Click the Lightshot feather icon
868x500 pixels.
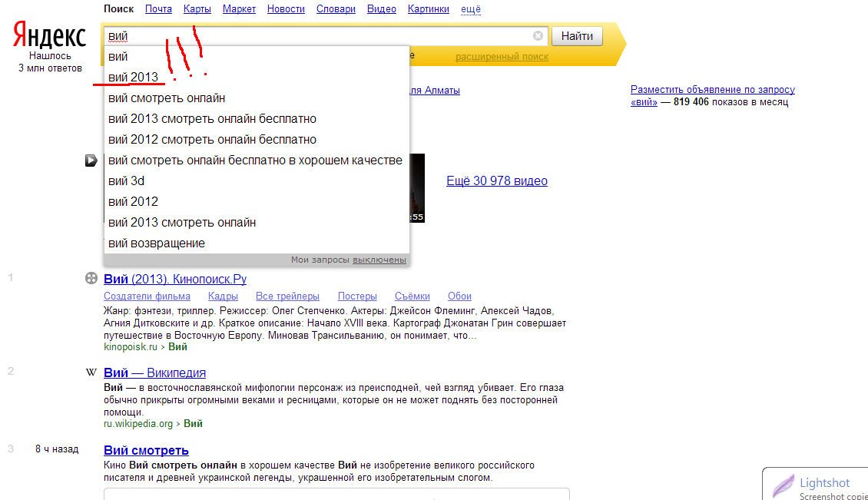(x=783, y=485)
